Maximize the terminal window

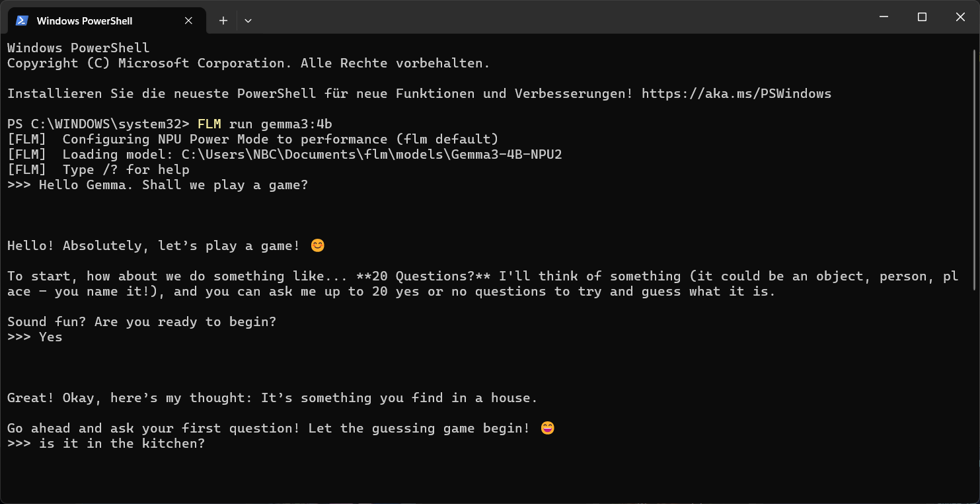coord(922,17)
